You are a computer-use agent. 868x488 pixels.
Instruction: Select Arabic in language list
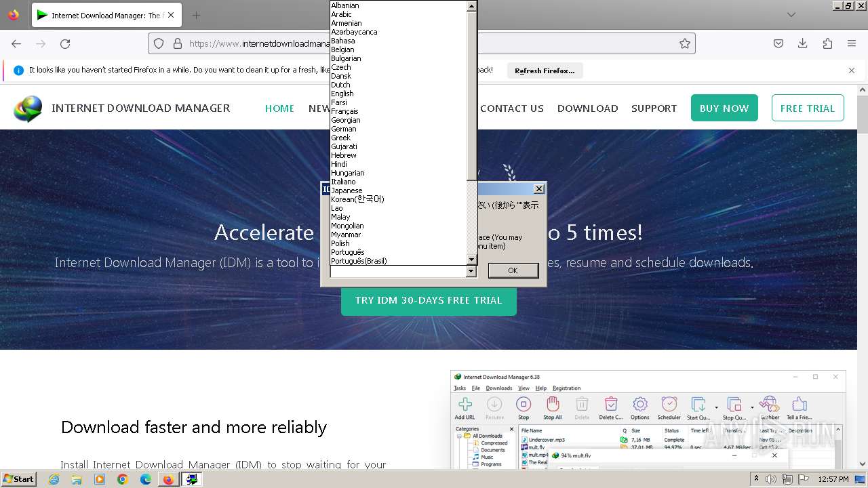pyautogui.click(x=399, y=14)
